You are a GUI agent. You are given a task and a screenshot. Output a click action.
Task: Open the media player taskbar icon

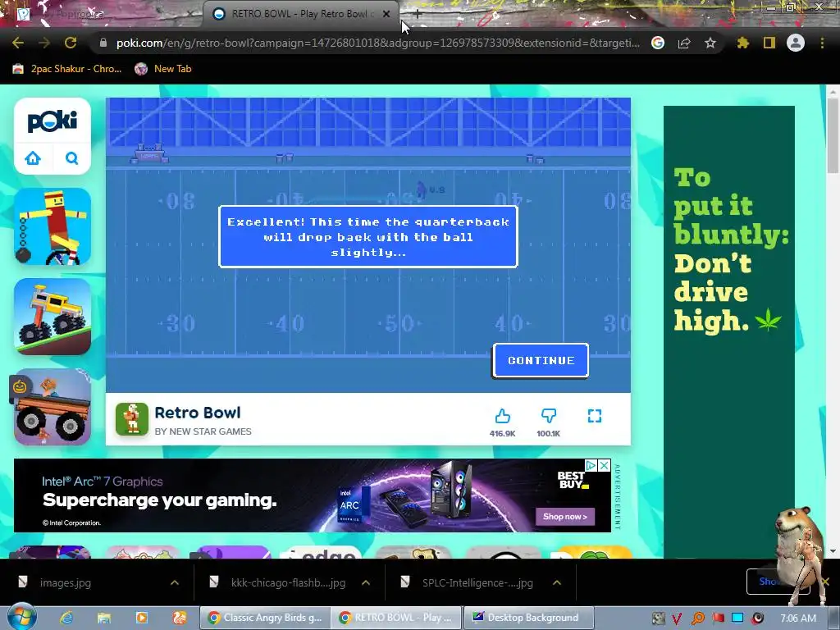pyautogui.click(x=141, y=618)
